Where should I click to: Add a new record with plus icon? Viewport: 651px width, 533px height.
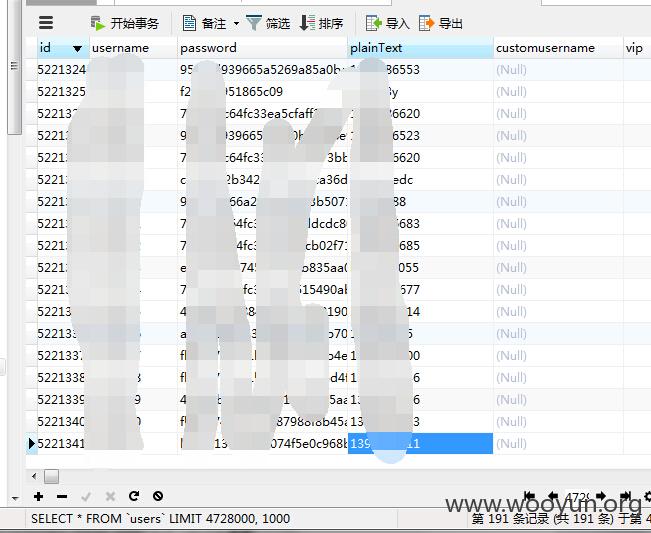click(x=39, y=496)
